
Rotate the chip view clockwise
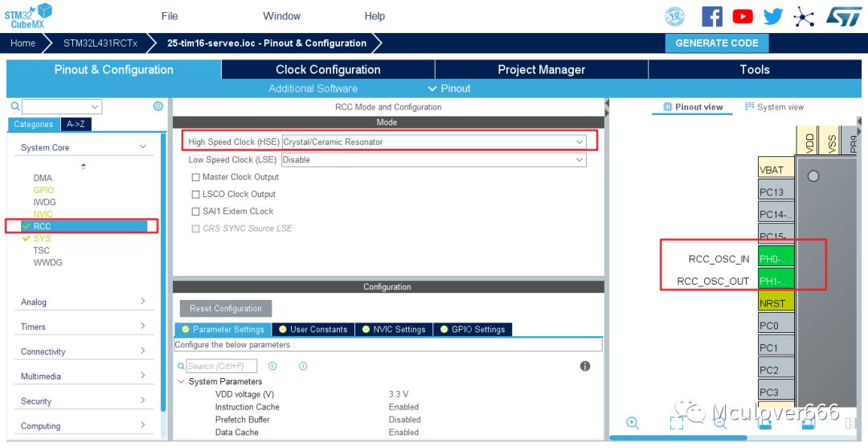(764, 423)
